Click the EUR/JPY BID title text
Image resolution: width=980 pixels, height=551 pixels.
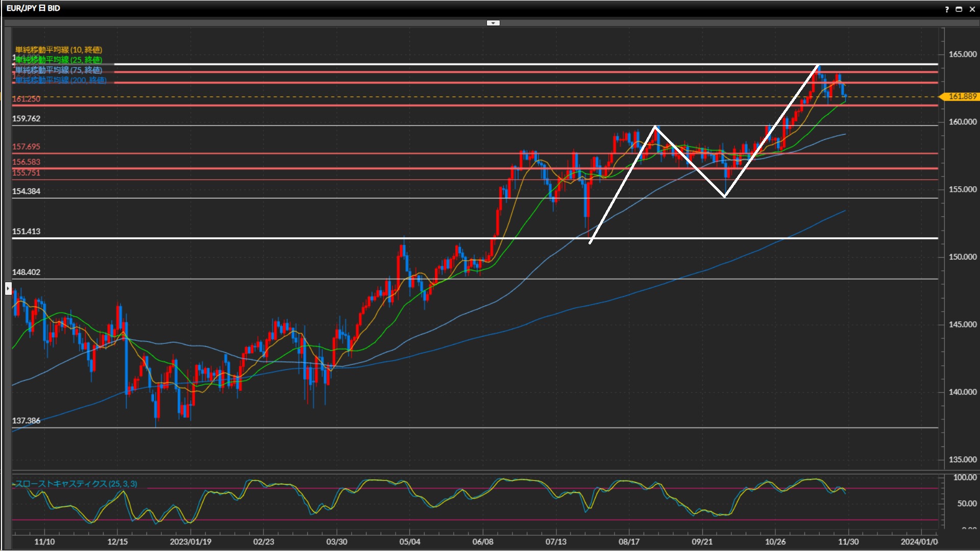34,8
